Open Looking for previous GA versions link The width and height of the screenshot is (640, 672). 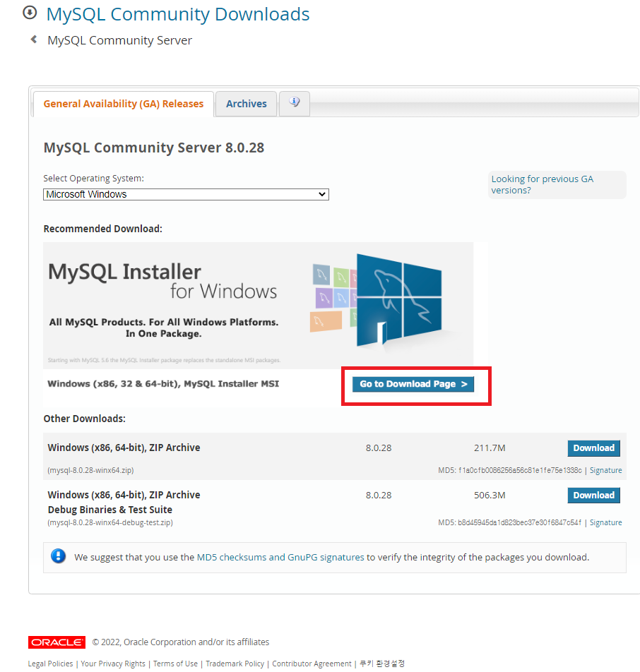coord(543,184)
